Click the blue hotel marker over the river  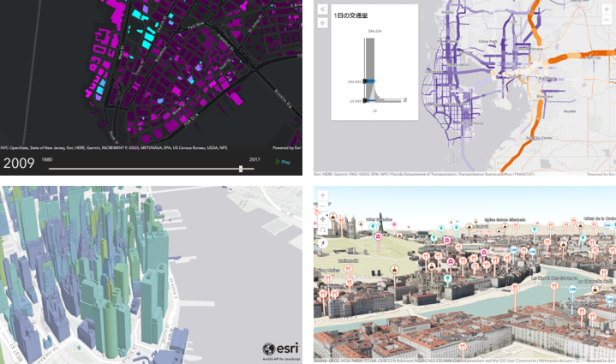point(572,289)
